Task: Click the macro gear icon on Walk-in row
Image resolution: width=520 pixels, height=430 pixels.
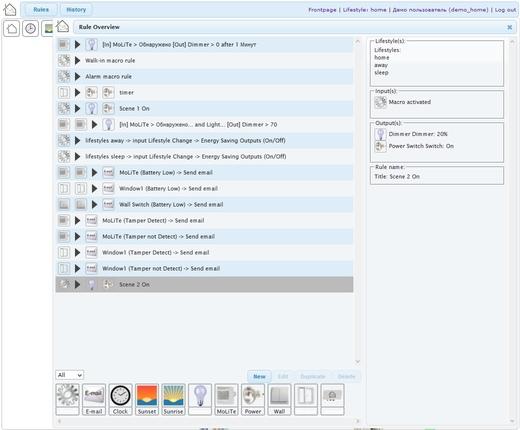Action: click(64, 60)
